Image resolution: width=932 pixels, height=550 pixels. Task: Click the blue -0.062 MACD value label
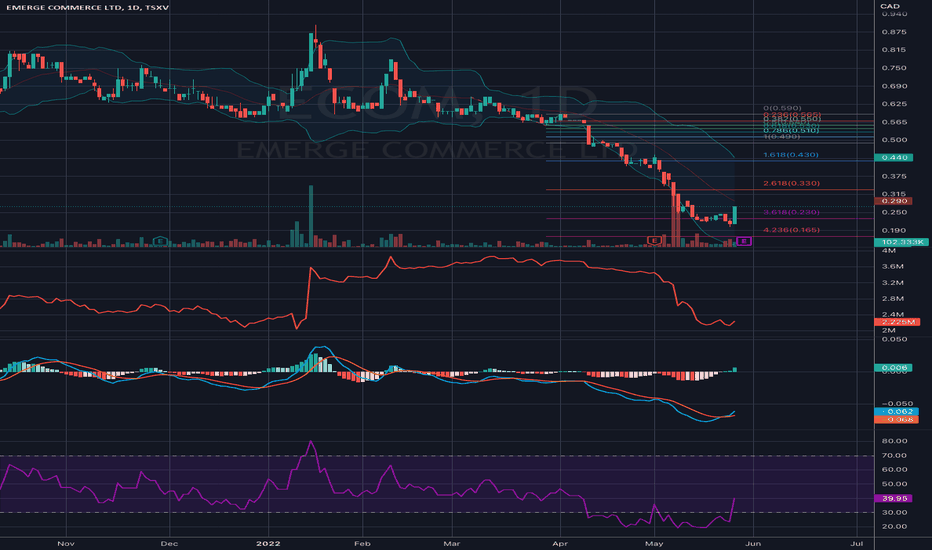click(897, 411)
